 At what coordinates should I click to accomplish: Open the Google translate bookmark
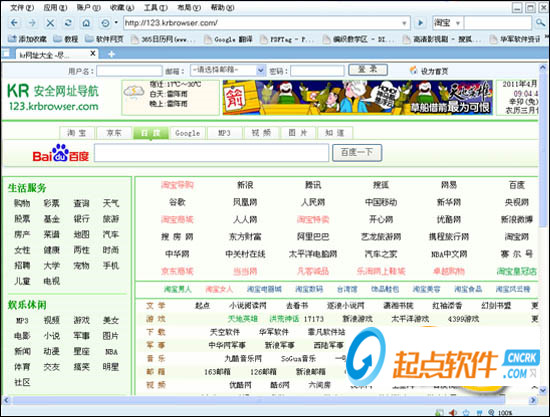pos(228,39)
